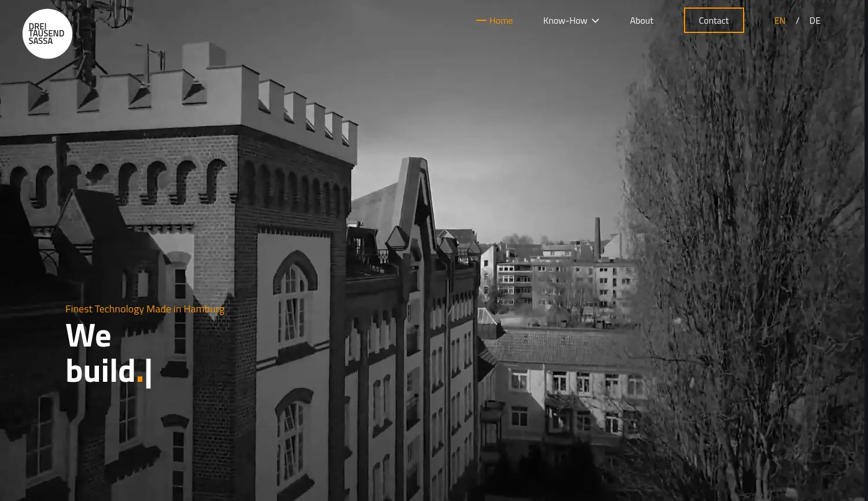Viewport: 868px width, 501px height.
Task: Open the Know-How dropdown chevron
Action: point(595,20)
